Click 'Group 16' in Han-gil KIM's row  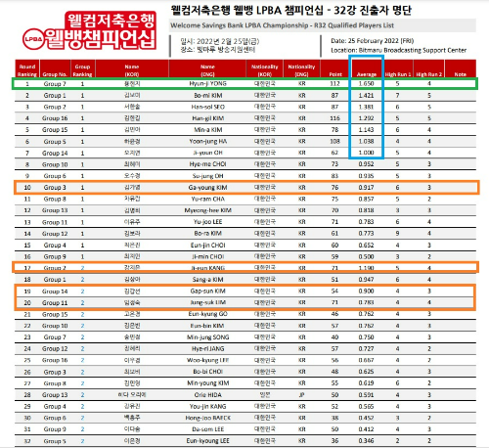(55, 118)
